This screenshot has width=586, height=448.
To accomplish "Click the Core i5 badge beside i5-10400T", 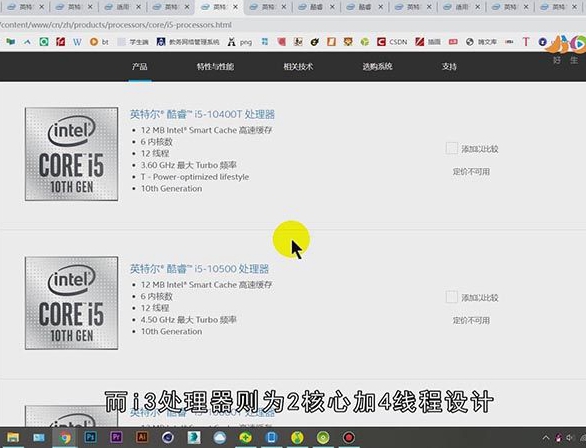I will 71,154.
